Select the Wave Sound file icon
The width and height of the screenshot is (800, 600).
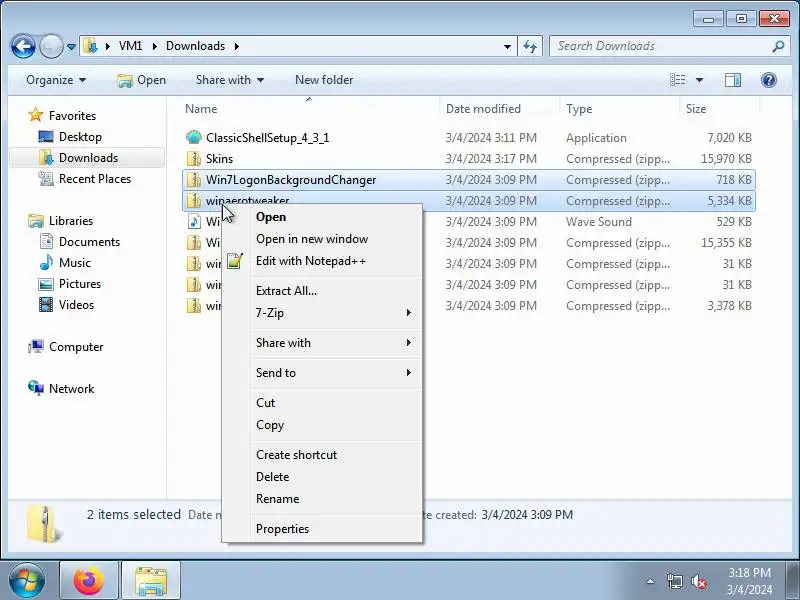point(194,221)
